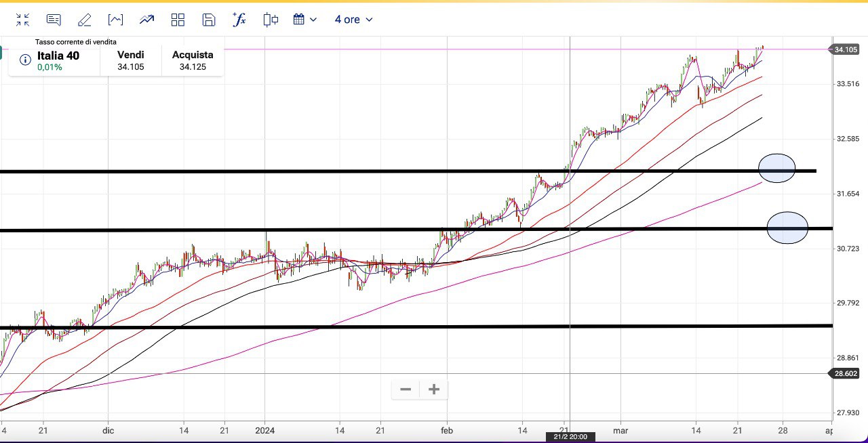Expand the calendar date range dropdown

pos(304,20)
